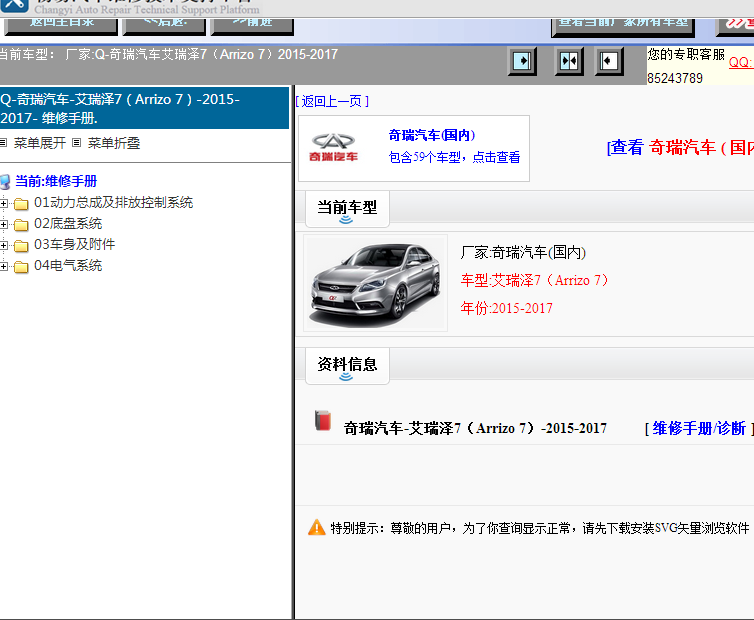Image resolution: width=754 pixels, height=620 pixels.
Task: Click the 特别提示 SVG software notice text
Action: [540, 528]
